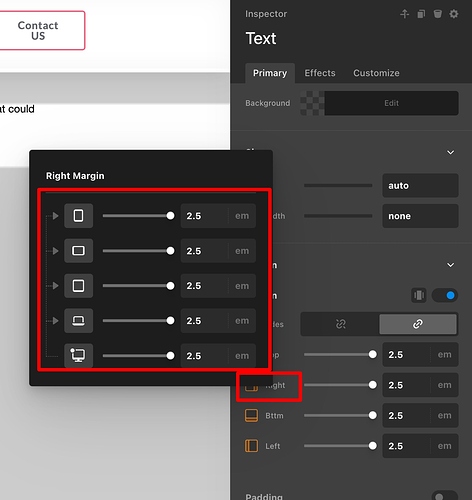Image resolution: width=472 pixels, height=500 pixels.
Task: Select the landscape tablet breakpoint icon
Action: point(78,251)
